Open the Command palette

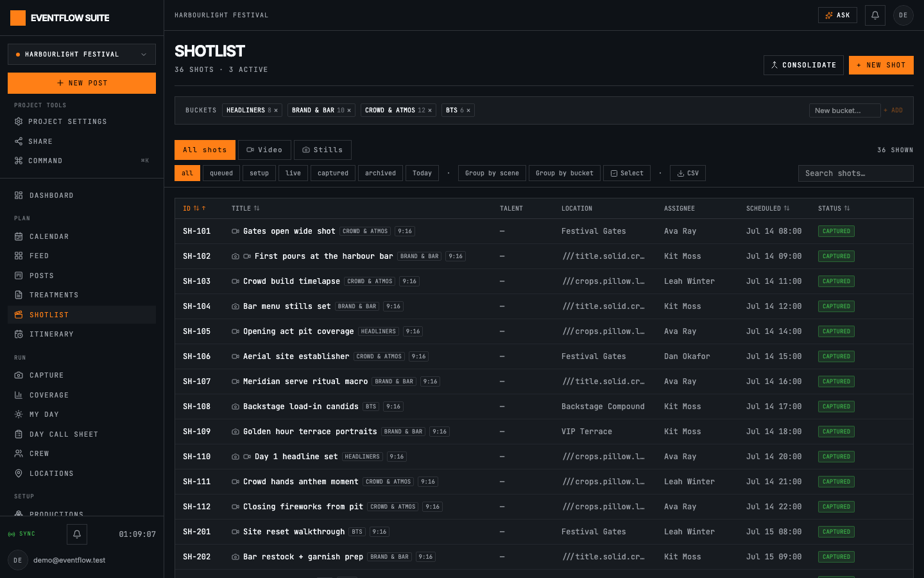click(81, 161)
